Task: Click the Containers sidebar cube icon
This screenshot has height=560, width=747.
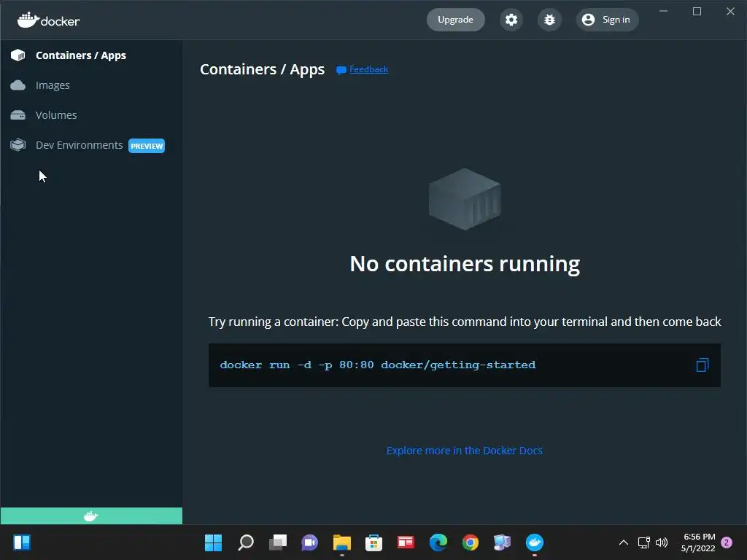Action: [18, 55]
